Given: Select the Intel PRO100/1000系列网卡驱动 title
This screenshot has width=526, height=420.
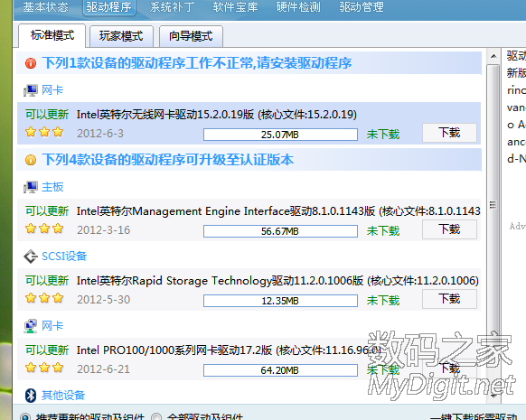Looking at the screenshot, I should coord(229,350).
